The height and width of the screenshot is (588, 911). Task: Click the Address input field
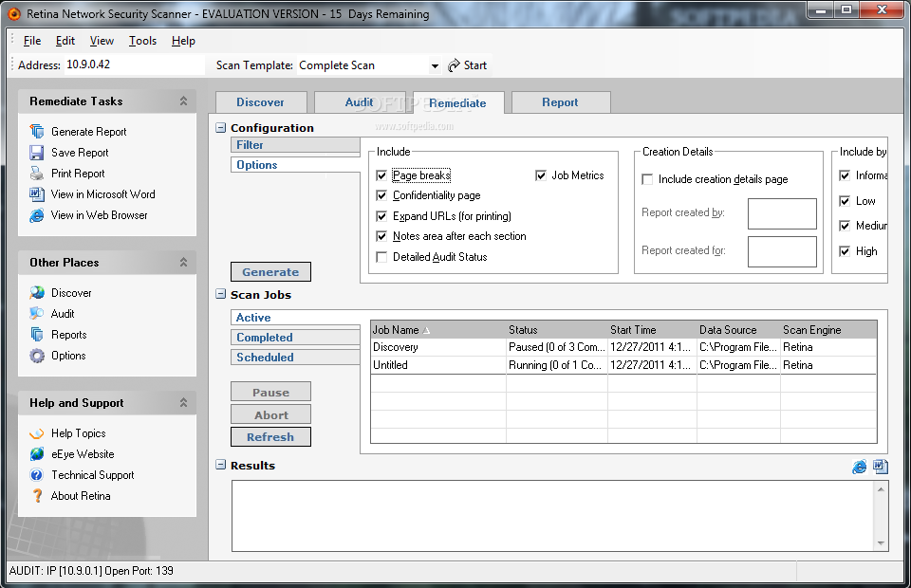pyautogui.click(x=134, y=64)
